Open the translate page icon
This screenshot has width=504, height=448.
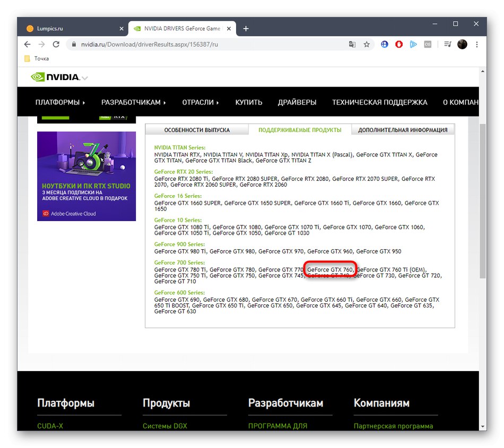coord(352,45)
